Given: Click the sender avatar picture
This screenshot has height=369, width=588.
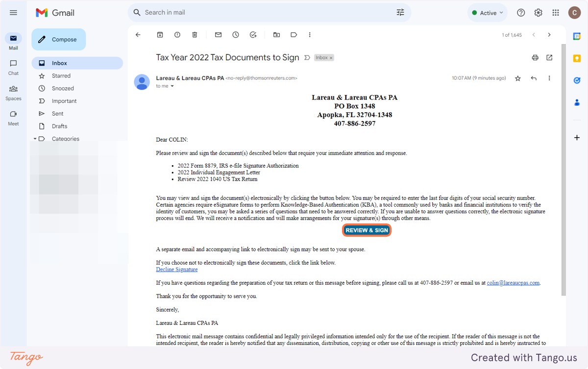Looking at the screenshot, I should click(142, 82).
